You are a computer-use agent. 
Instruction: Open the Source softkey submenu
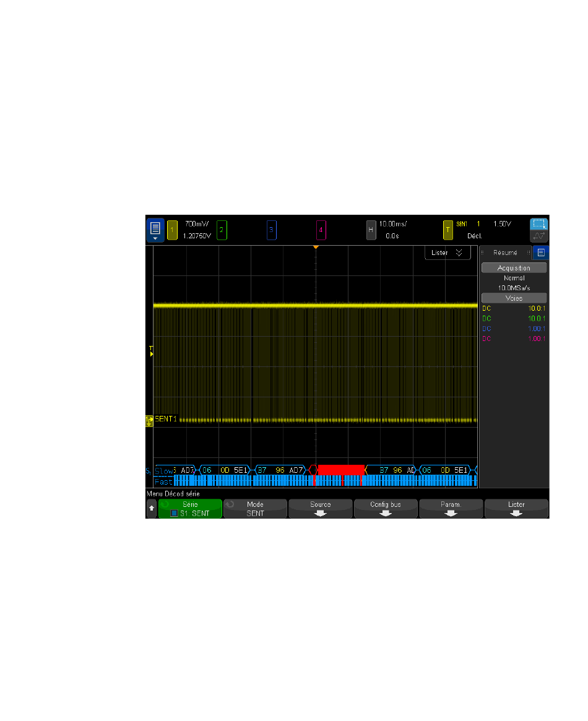[321, 509]
